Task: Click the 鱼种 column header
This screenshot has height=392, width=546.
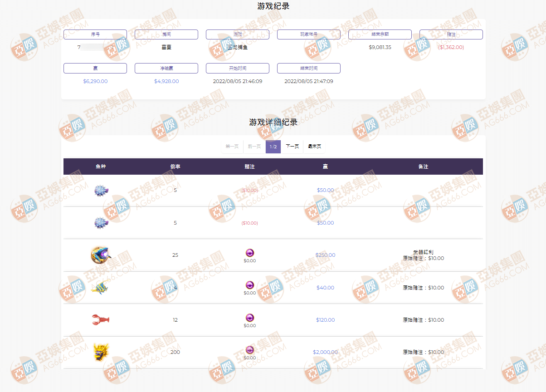Action: pos(101,167)
